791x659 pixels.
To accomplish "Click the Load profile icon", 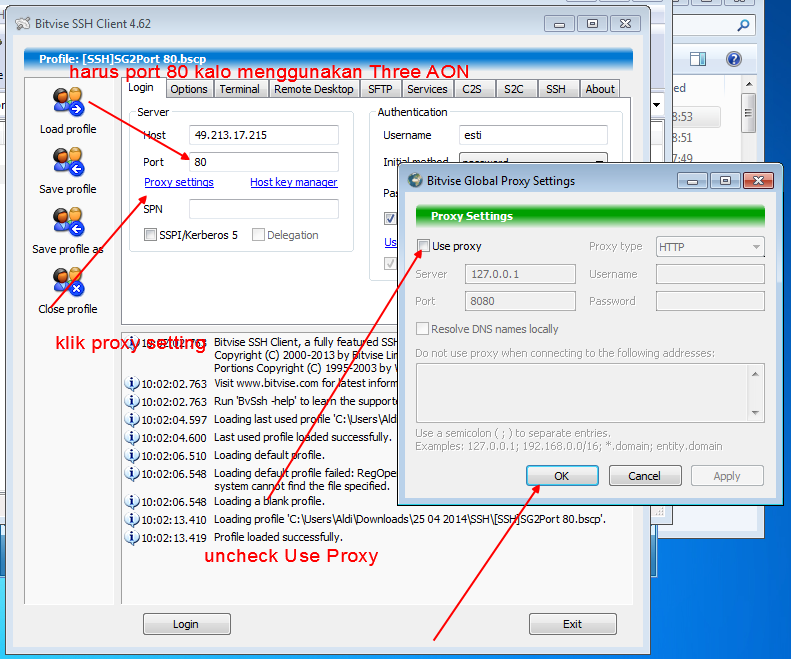I will coord(68,101).
